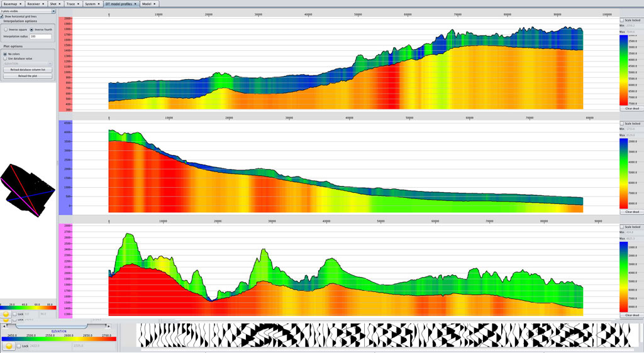Switch to the Model tab

(146, 4)
